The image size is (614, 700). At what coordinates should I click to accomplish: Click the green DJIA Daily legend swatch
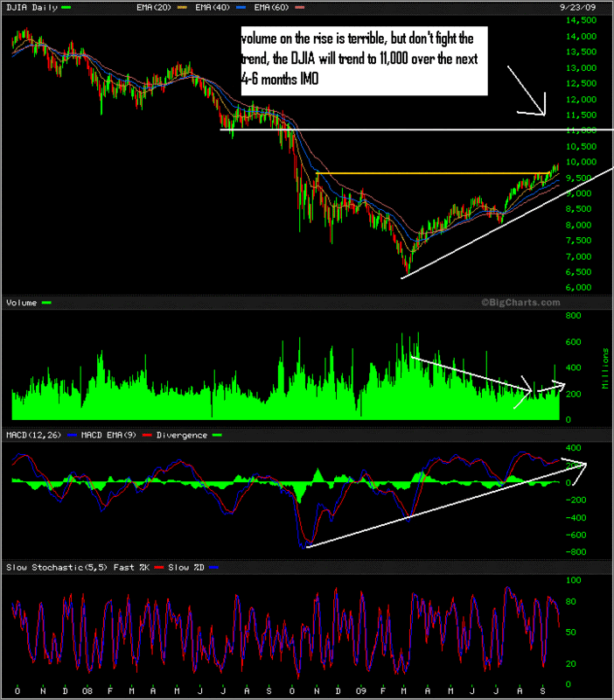pos(66,8)
